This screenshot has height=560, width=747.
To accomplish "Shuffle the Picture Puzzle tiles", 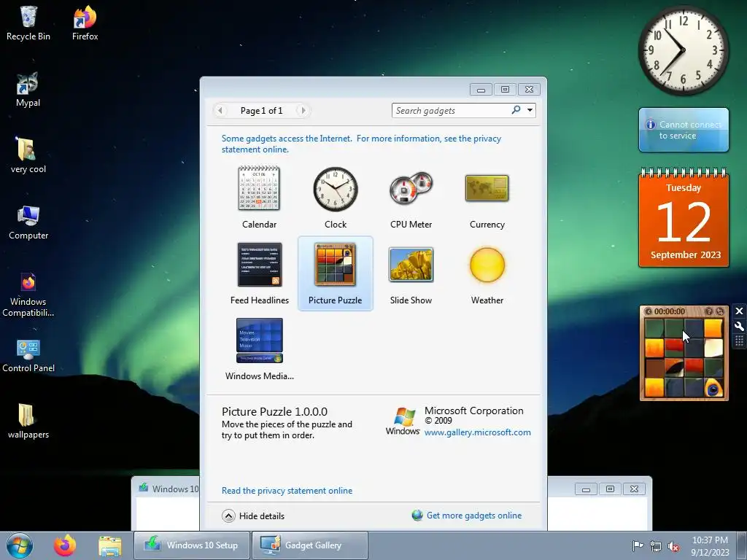I will click(720, 311).
